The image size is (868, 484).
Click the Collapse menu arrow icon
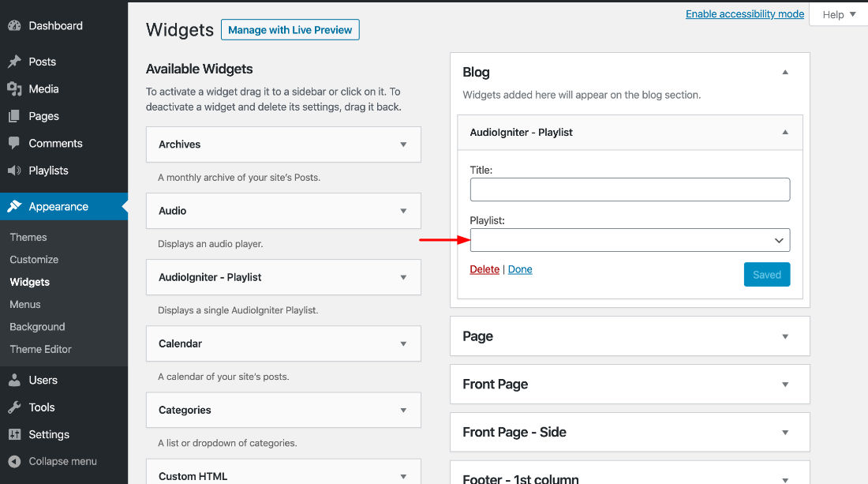pos(14,461)
